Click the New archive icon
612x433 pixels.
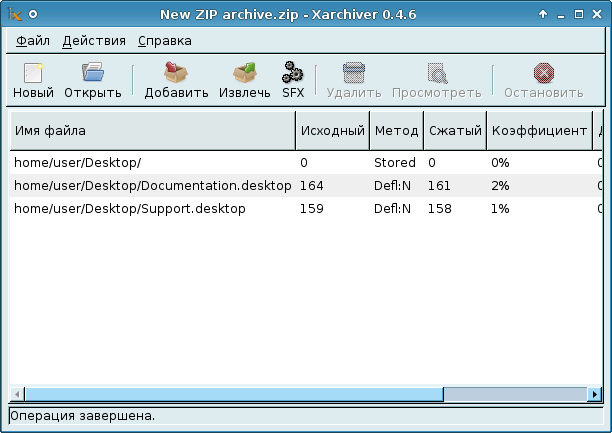[x=33, y=74]
